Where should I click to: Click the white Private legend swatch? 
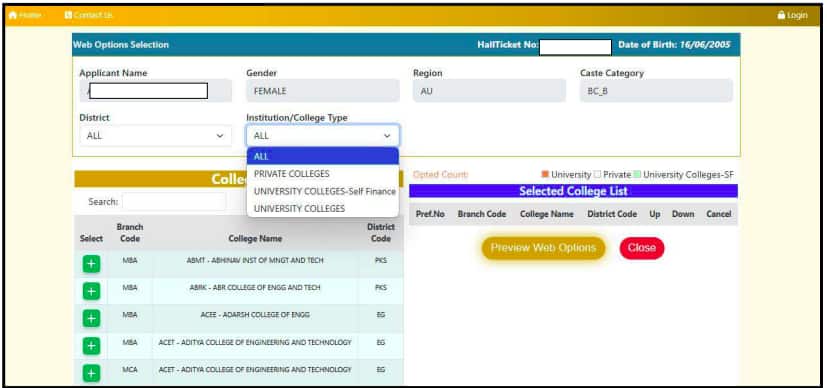[597, 174]
